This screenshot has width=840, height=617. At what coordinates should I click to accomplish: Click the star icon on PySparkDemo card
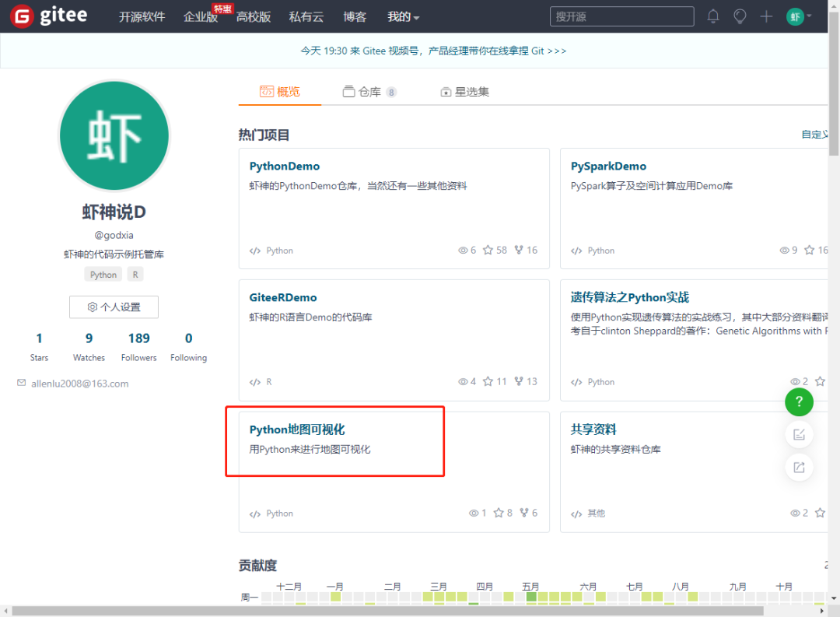809,251
